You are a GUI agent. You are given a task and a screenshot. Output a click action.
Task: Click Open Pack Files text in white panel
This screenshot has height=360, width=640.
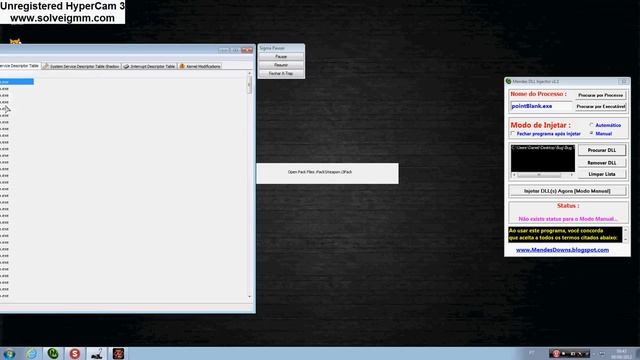coord(320,172)
